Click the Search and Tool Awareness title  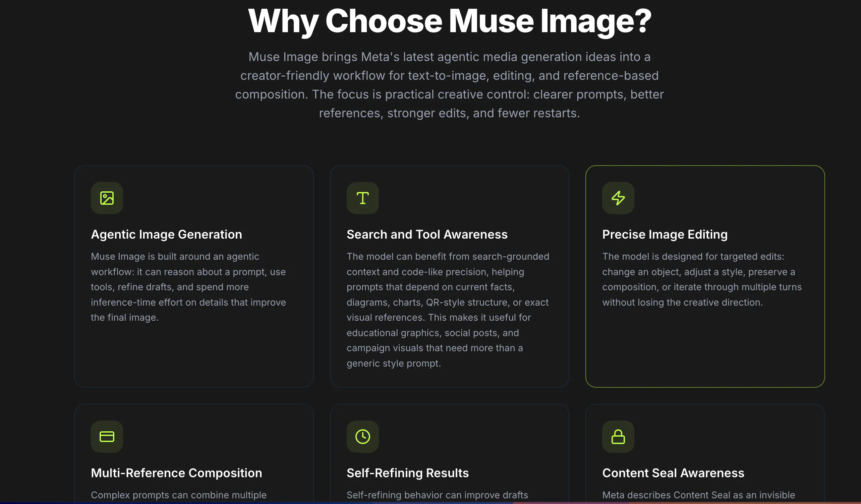[427, 235]
